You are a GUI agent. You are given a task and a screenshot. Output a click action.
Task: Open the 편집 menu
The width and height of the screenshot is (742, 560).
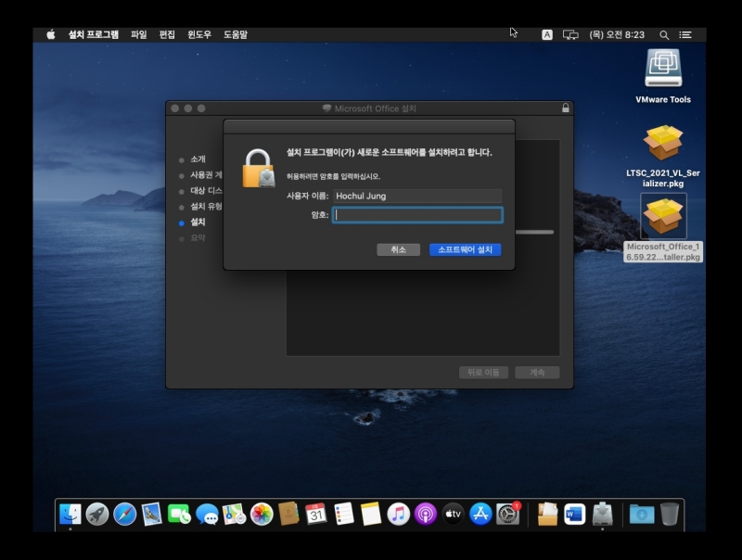coord(167,34)
